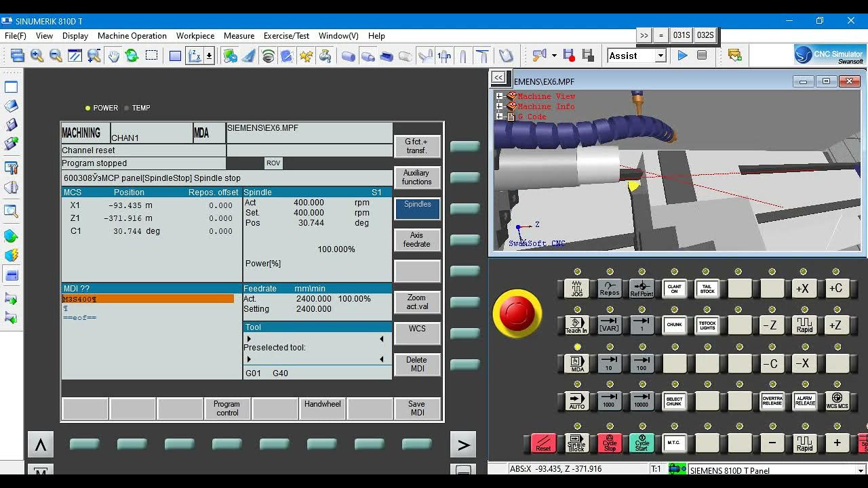Select the dashed rectangle selection tool

(x=151, y=56)
